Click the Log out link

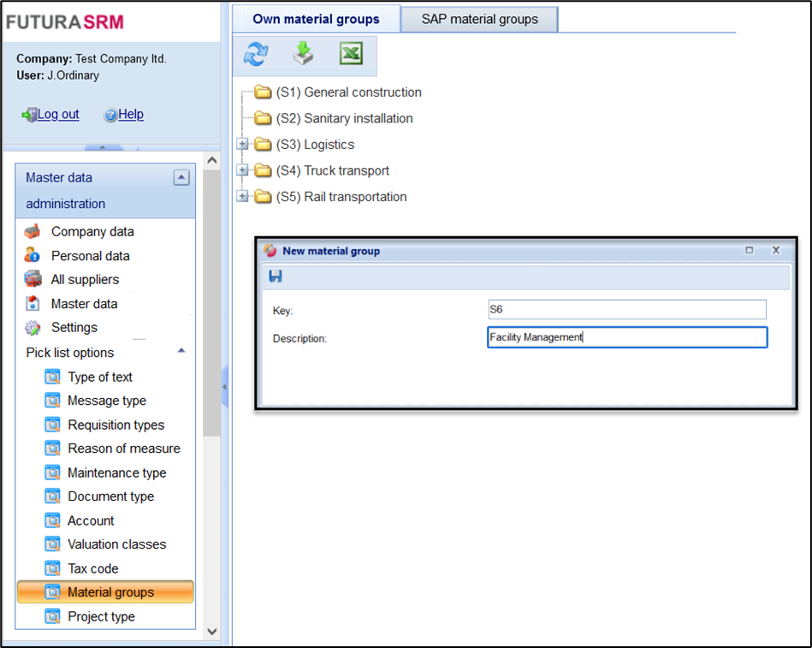[x=57, y=114]
